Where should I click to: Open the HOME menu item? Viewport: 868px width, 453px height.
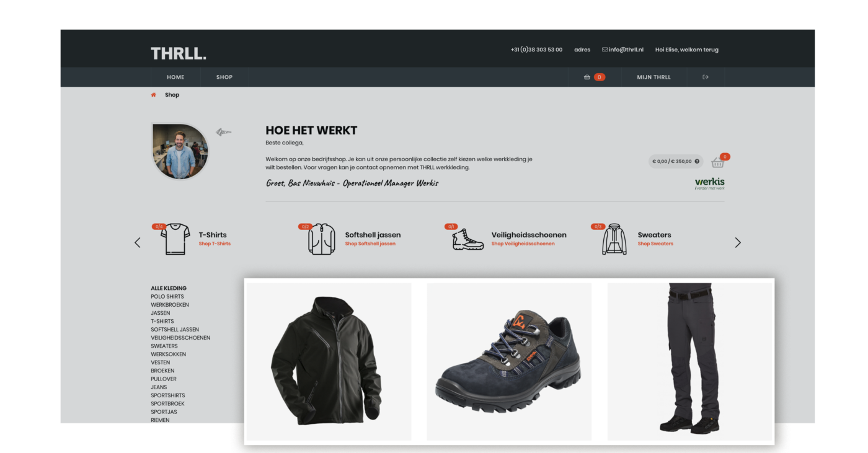pyautogui.click(x=175, y=77)
